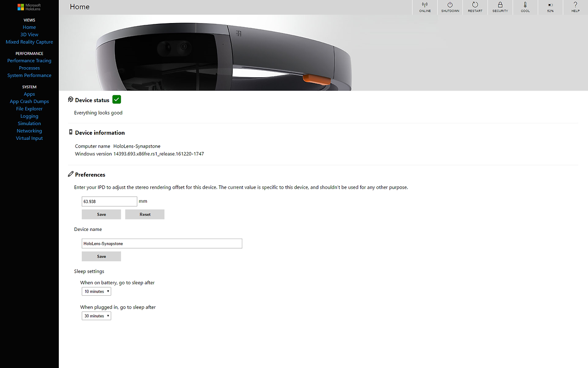This screenshot has width=588, height=368.
Task: Click the 'Everything looks good' status text
Action: click(x=98, y=113)
